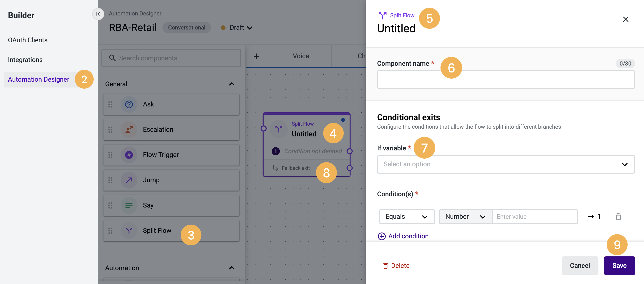This screenshot has height=284, width=644.
Task: Click the Say component icon
Action: click(129, 205)
